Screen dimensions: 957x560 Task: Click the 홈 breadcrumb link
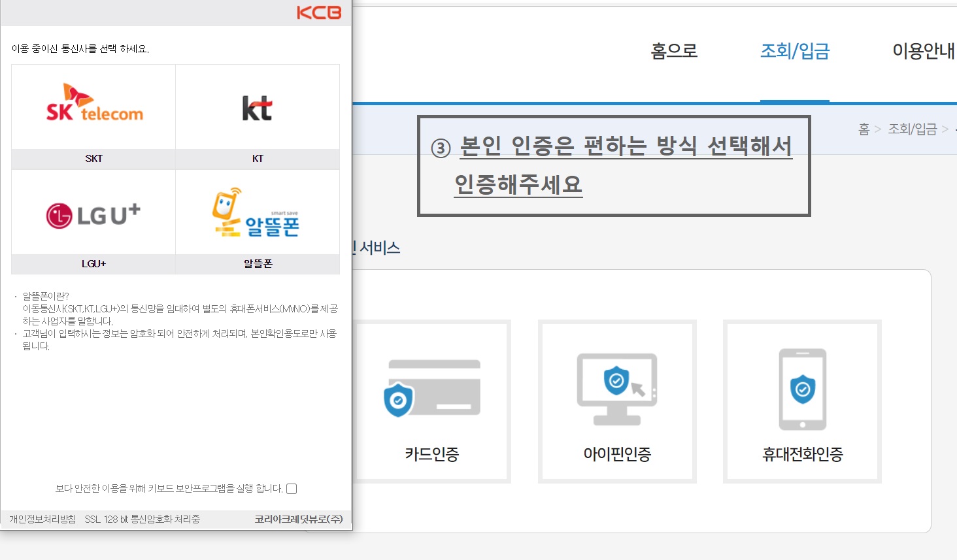click(x=864, y=129)
